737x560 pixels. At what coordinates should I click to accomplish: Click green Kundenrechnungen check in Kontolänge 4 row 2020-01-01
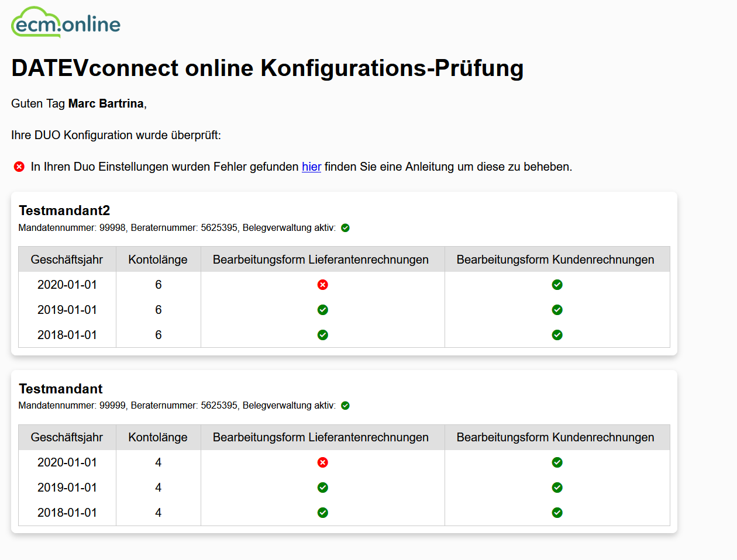tap(557, 462)
